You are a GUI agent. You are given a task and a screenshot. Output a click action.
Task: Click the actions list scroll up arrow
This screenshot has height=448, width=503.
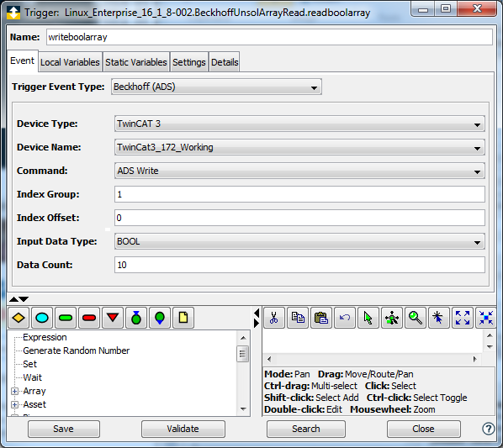tap(243, 338)
